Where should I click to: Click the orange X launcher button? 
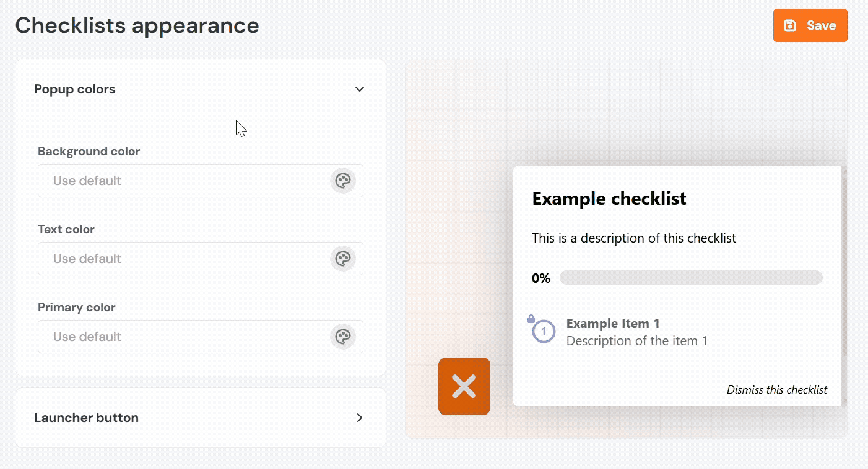464,387
